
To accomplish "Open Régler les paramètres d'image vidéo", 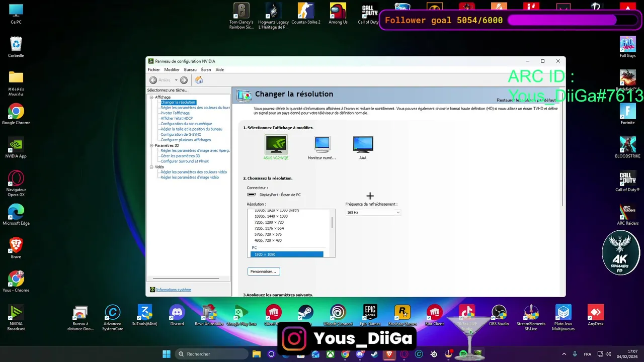I will coord(190,177).
